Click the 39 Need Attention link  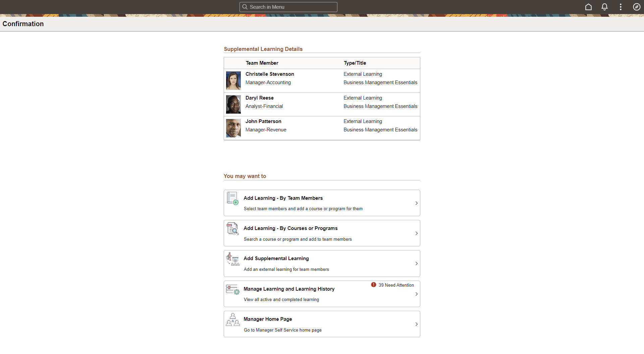pos(396,285)
